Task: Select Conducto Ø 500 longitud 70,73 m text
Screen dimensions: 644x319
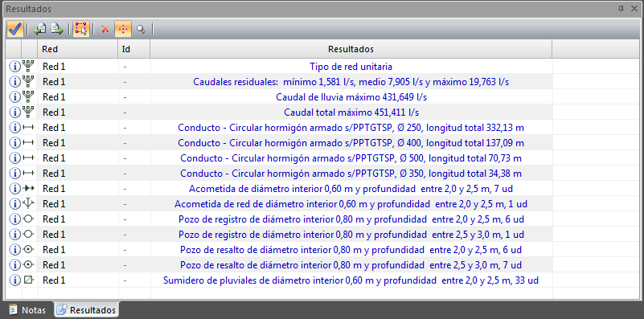Action: pyautogui.click(x=351, y=158)
